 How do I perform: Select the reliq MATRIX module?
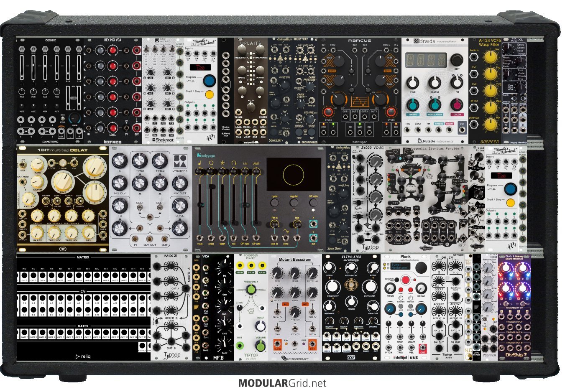click(x=83, y=308)
